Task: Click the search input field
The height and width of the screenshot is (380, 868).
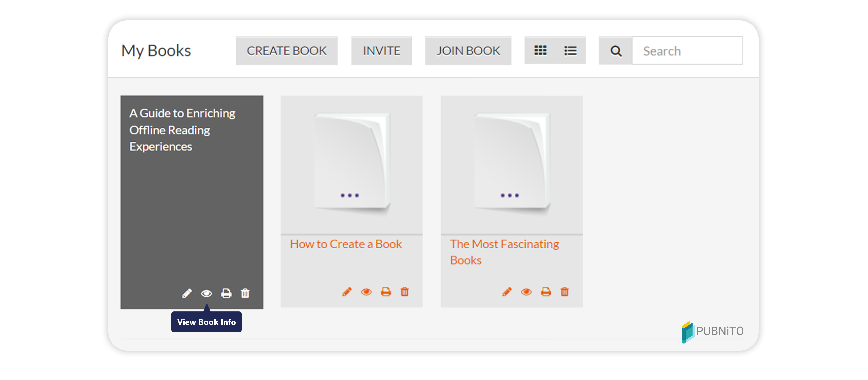Action: (689, 50)
